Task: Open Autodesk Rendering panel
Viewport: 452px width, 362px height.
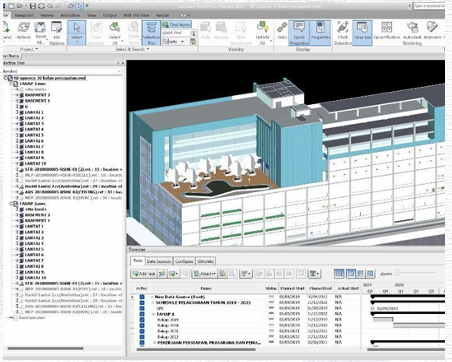Action: coord(412,33)
